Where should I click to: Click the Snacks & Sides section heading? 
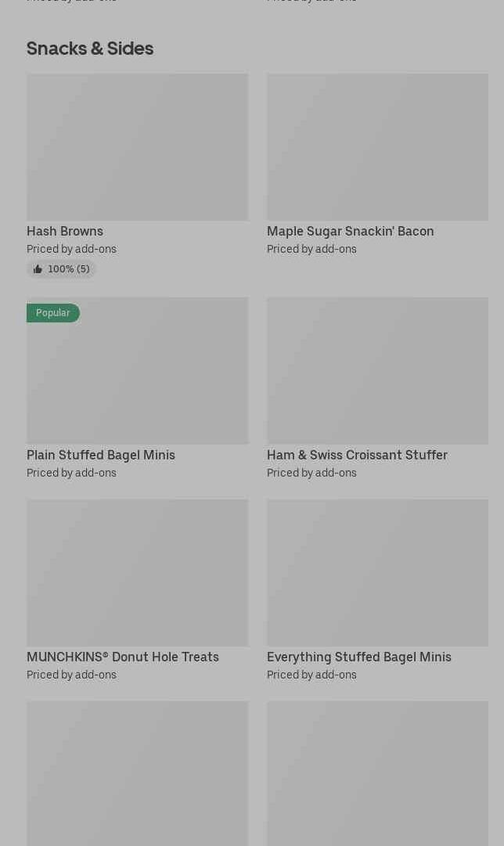click(90, 49)
